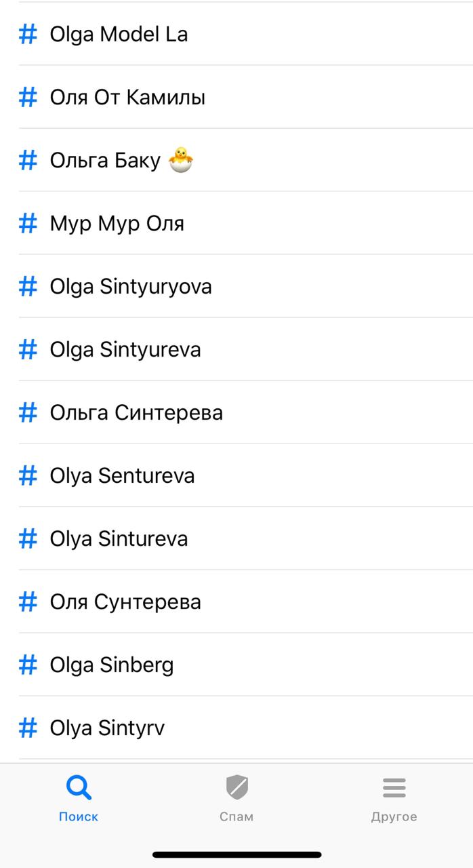Open the Другое tab label
The height and width of the screenshot is (868, 473).
coord(394,817)
